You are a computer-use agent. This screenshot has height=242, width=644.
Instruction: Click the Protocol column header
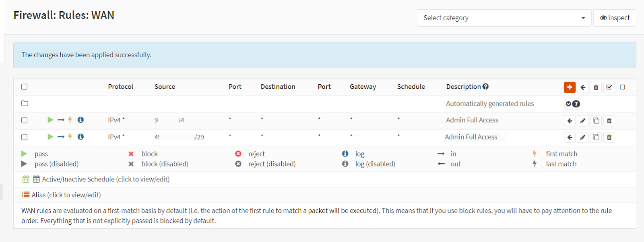(120, 86)
